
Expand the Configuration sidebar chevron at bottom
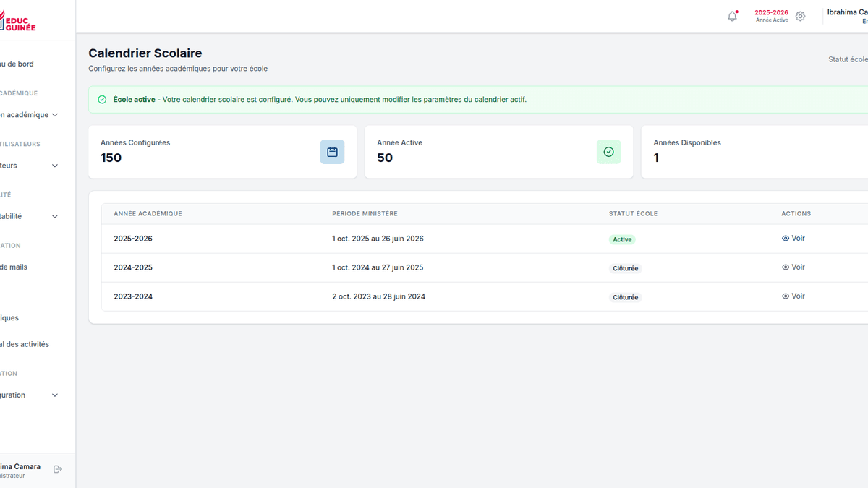pos(55,395)
